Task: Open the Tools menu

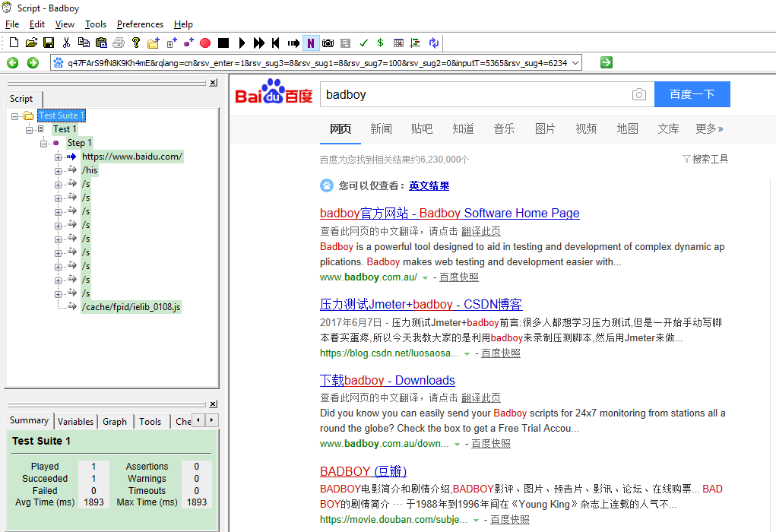Action: 96,24
